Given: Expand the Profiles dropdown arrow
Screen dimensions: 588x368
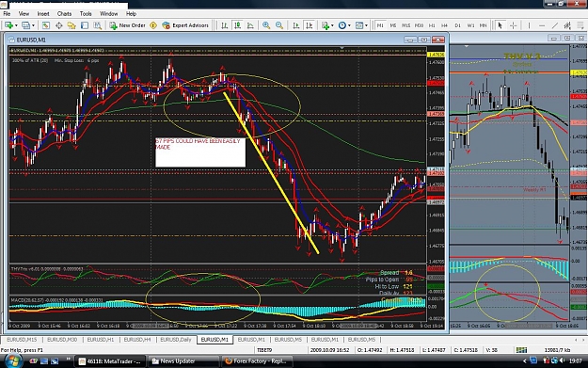Looking at the screenshot, I should [x=33, y=25].
